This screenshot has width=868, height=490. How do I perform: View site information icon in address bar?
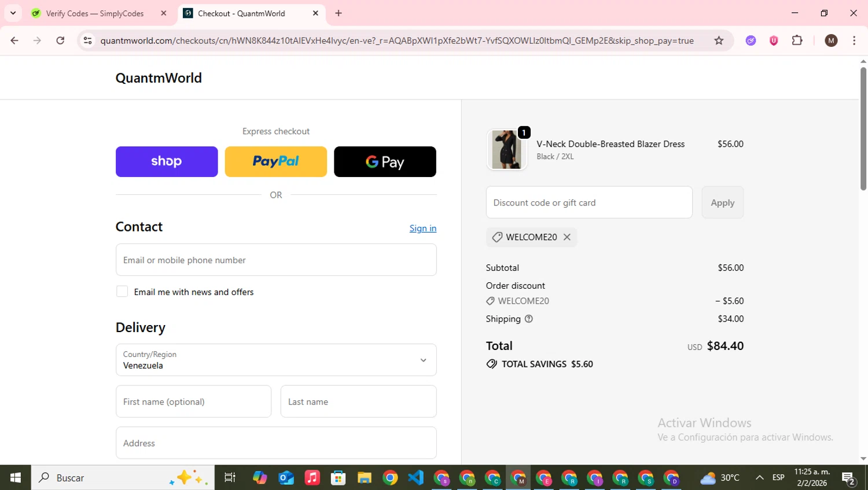click(x=87, y=40)
